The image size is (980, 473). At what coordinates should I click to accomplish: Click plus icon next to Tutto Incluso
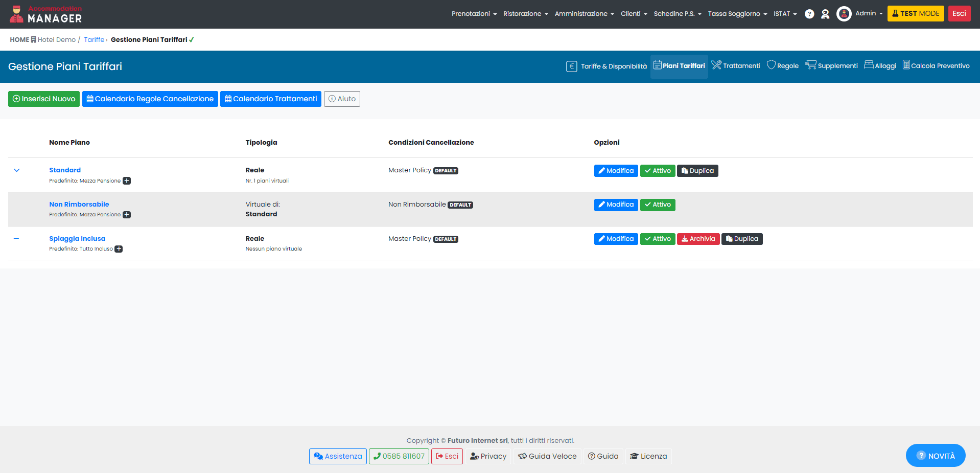pos(119,249)
